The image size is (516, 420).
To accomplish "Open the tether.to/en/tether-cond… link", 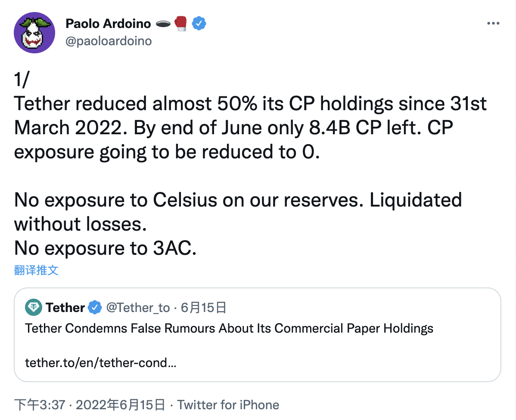I will pyautogui.click(x=101, y=363).
